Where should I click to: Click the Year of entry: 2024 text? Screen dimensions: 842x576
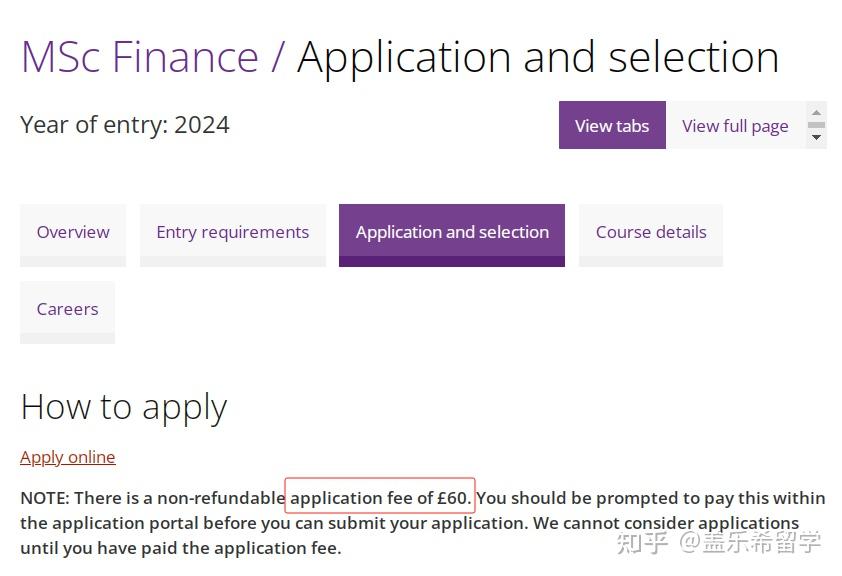pos(125,125)
